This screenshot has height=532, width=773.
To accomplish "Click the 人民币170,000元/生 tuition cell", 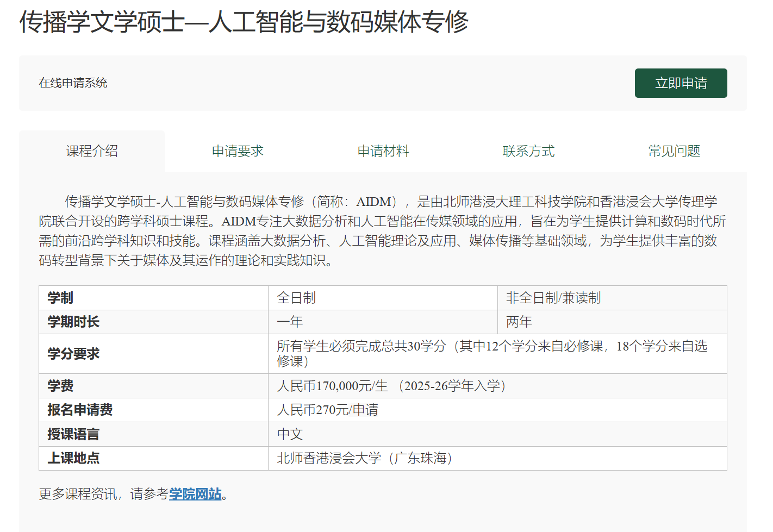I will point(498,386).
